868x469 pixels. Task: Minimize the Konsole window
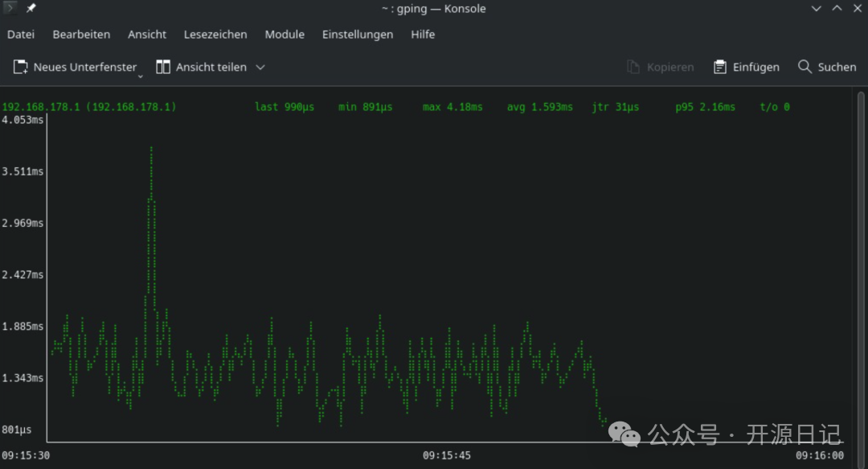point(816,8)
